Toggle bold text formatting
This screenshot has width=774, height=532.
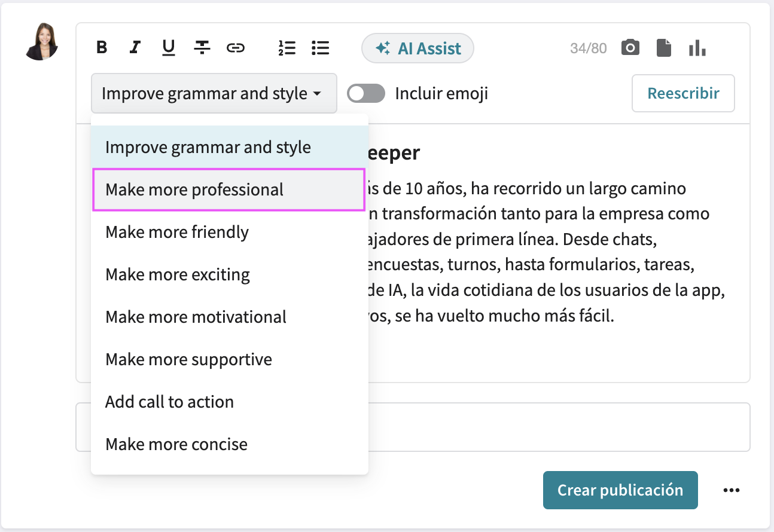coord(102,48)
